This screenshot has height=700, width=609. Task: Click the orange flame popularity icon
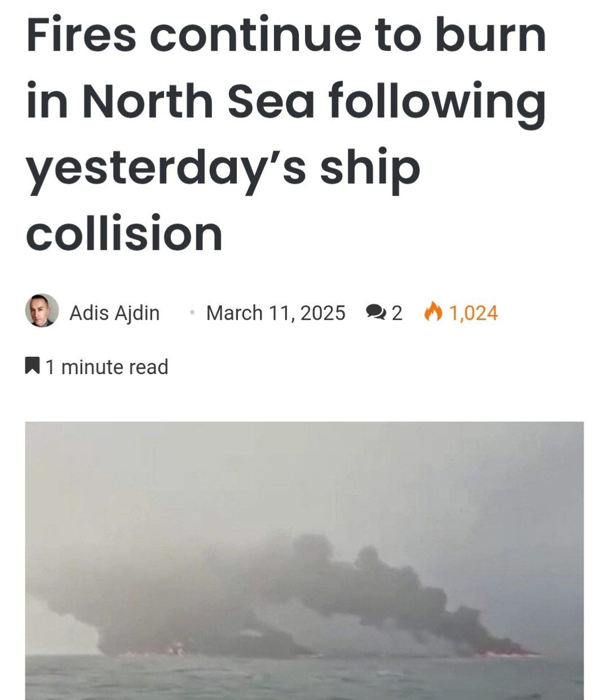tap(433, 312)
